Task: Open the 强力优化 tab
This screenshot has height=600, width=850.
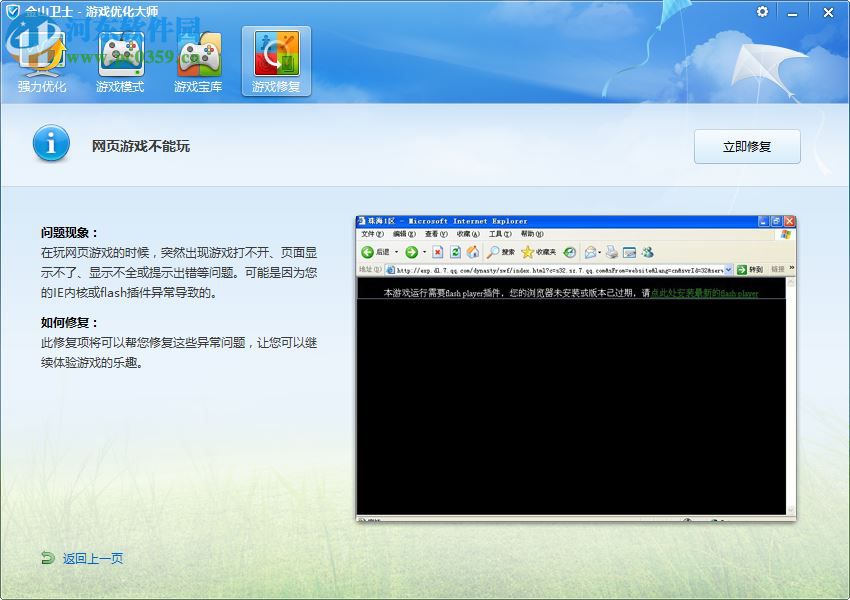Action: 42,62
